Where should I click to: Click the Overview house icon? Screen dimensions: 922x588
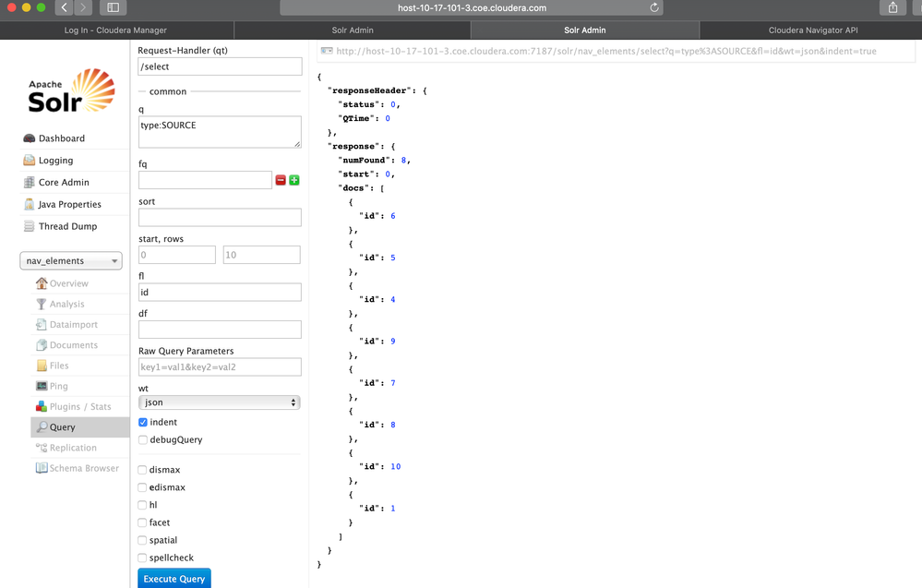[x=42, y=283]
